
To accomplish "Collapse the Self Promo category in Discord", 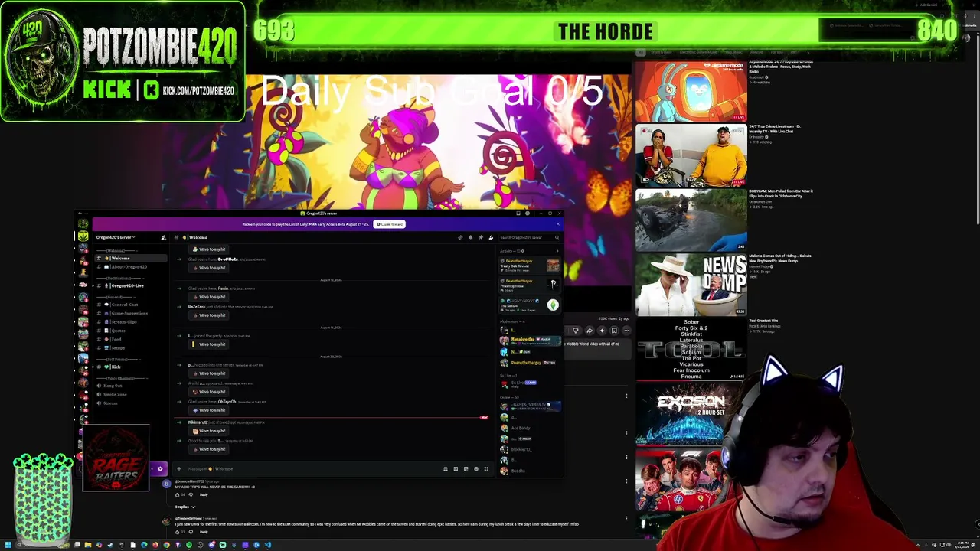I will pyautogui.click(x=117, y=359).
